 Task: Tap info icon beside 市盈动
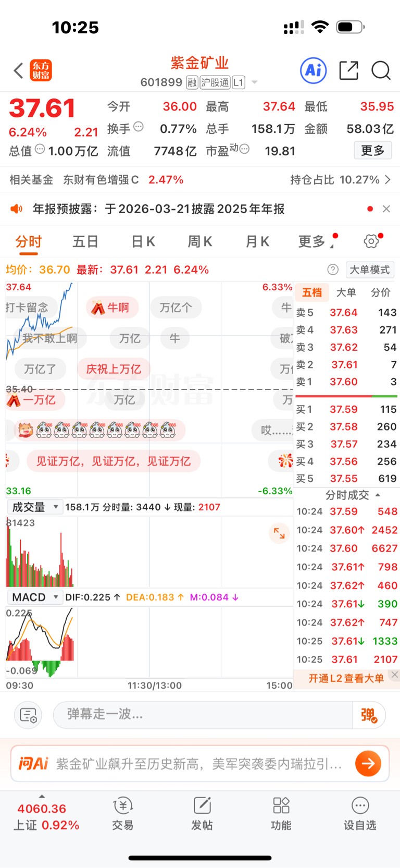tap(244, 149)
